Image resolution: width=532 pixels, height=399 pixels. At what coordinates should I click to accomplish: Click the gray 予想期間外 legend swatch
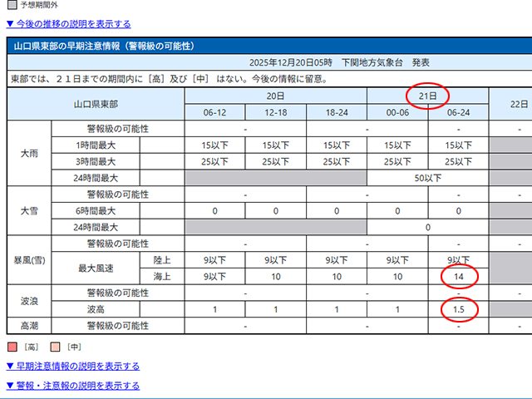tap(11, 4)
